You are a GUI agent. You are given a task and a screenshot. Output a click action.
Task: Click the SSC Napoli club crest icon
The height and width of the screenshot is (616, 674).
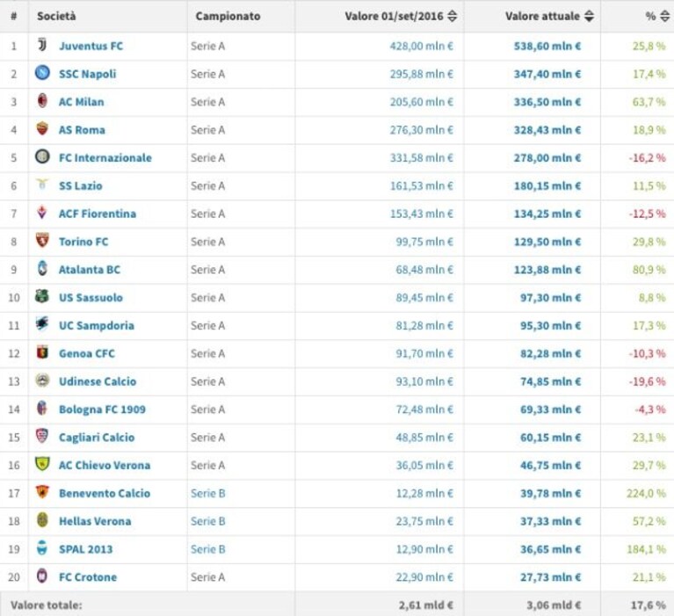(x=42, y=73)
